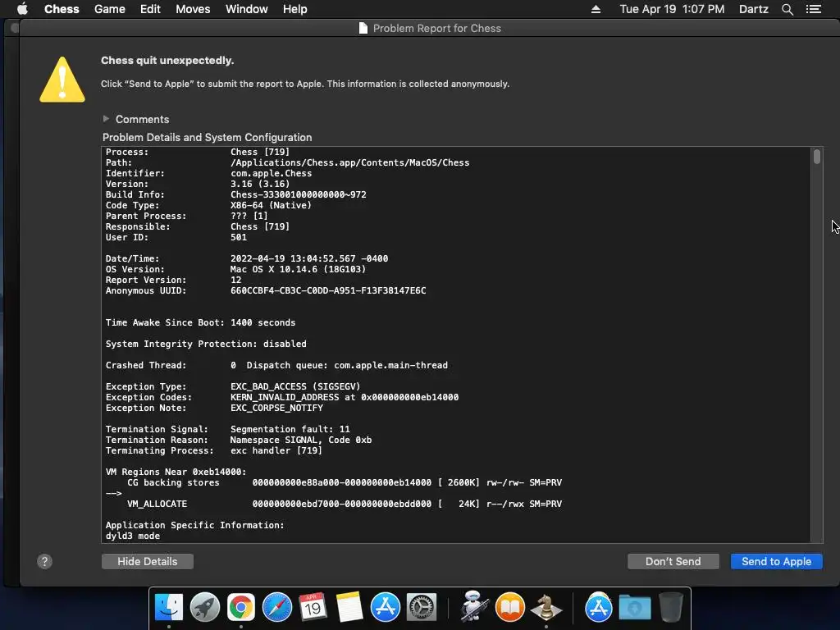840x630 pixels.
Task: Click the Hide Details button
Action: click(x=148, y=561)
